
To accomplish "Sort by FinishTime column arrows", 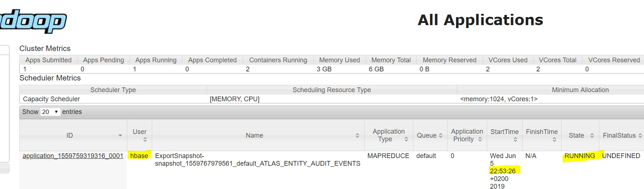I will pyautogui.click(x=554, y=139).
